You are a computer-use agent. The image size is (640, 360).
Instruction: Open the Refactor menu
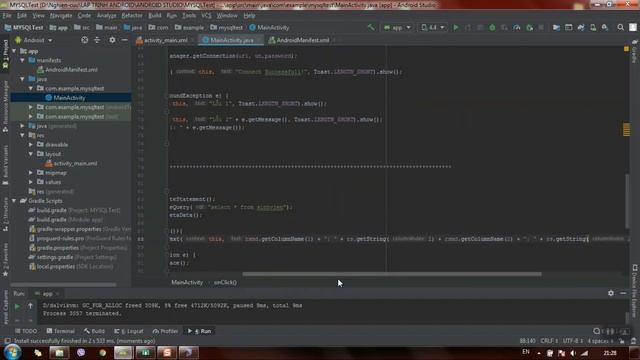tap(132, 16)
